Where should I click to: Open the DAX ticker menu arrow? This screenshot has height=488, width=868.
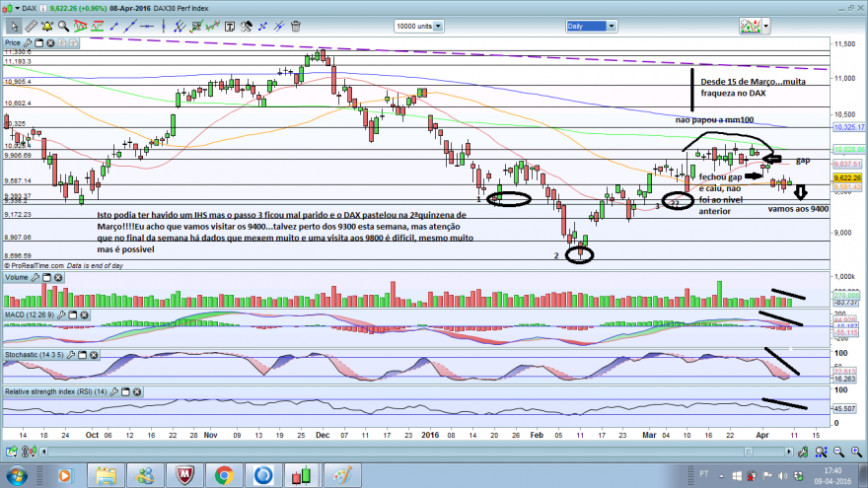(17, 8)
